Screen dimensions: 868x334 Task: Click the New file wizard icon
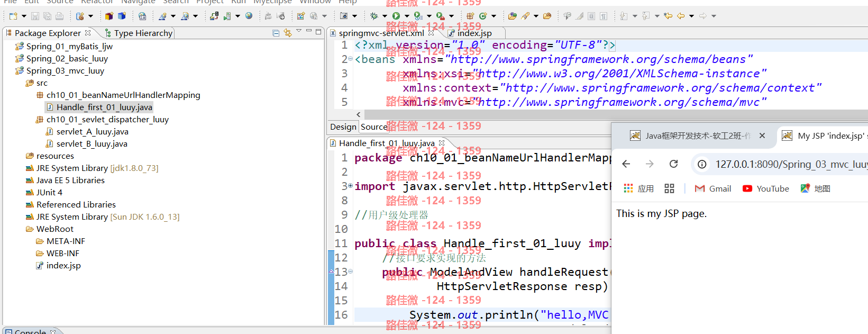[13, 16]
